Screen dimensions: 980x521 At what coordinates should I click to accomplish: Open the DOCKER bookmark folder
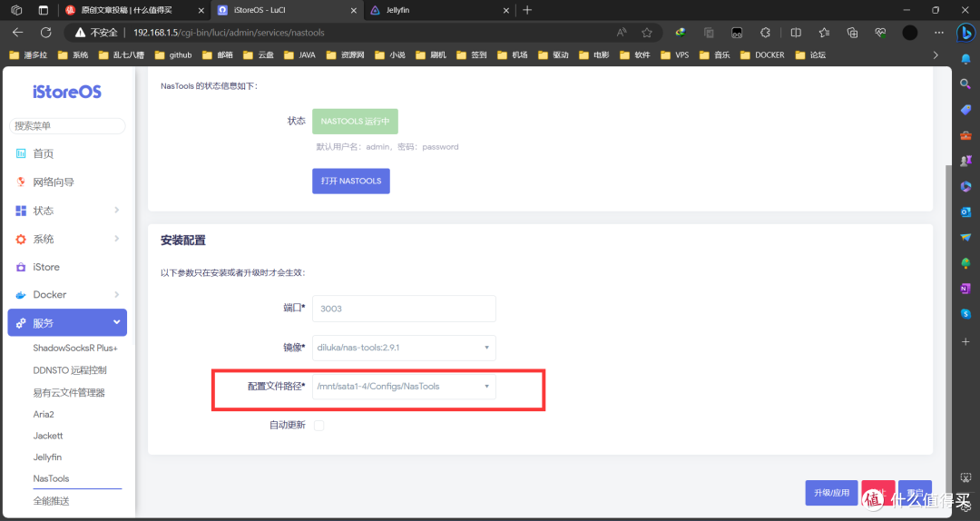pyautogui.click(x=762, y=55)
